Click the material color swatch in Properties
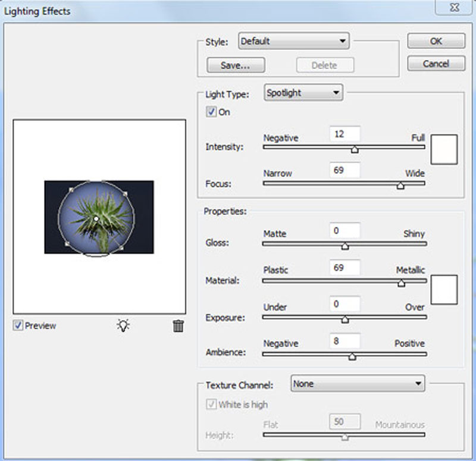The height and width of the screenshot is (461, 476). 444,290
